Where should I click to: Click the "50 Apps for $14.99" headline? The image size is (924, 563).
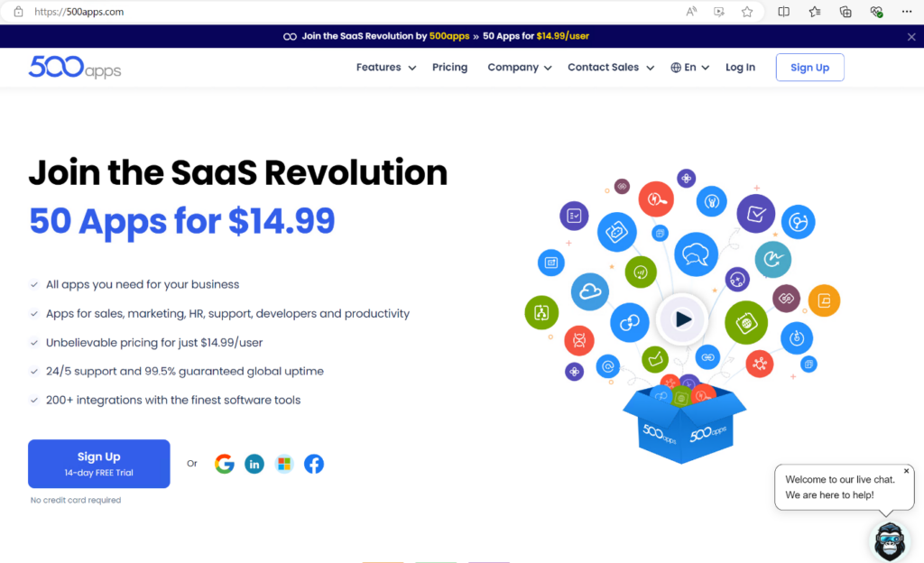point(181,221)
